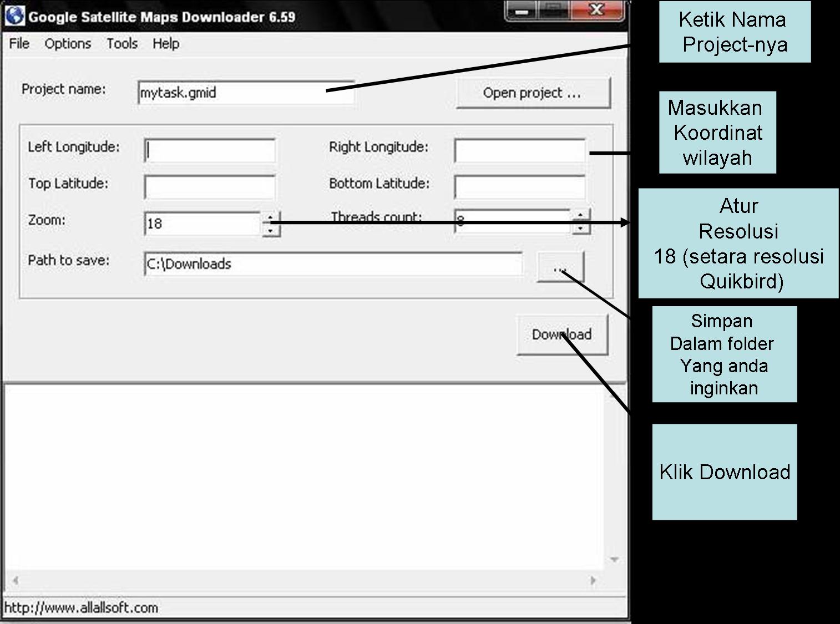This screenshot has width=840, height=624.
Task: Open the Tools menu
Action: tap(122, 43)
